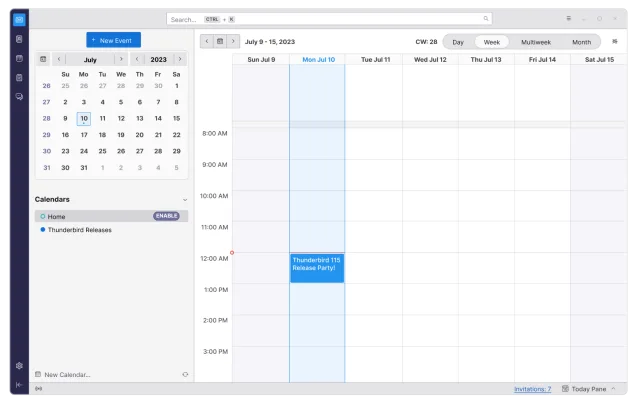Viewport: 640px width, 405px height.
Task: Select the Home calendar row
Action: click(x=111, y=216)
